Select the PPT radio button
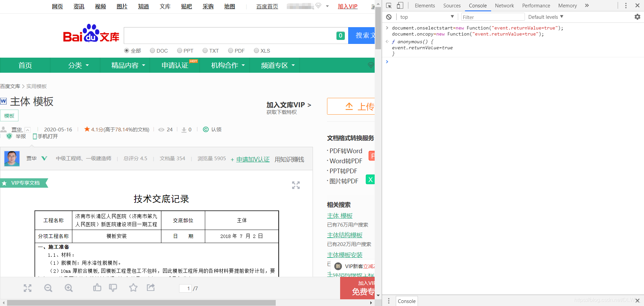The image size is (644, 306). 179,51
